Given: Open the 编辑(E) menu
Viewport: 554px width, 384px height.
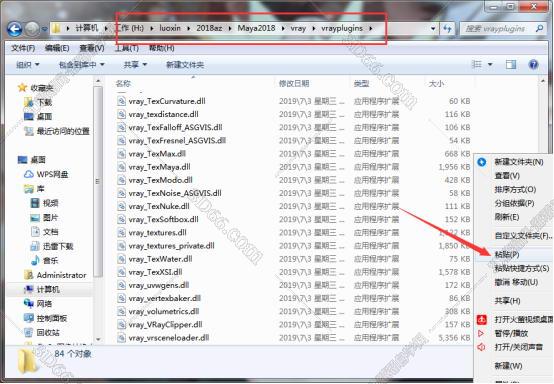Looking at the screenshot, I should 57,48.
